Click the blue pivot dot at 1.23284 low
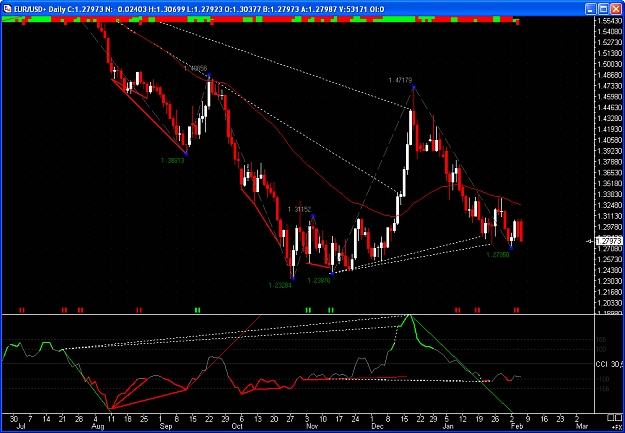 coord(293,278)
